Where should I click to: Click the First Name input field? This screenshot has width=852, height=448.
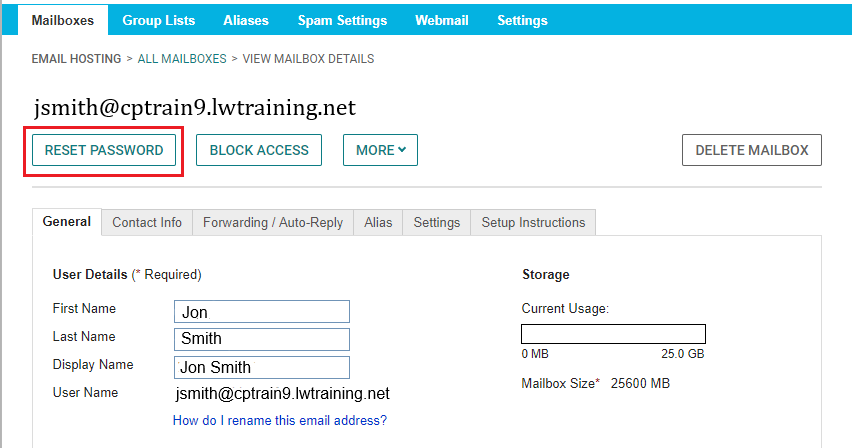tap(261, 312)
